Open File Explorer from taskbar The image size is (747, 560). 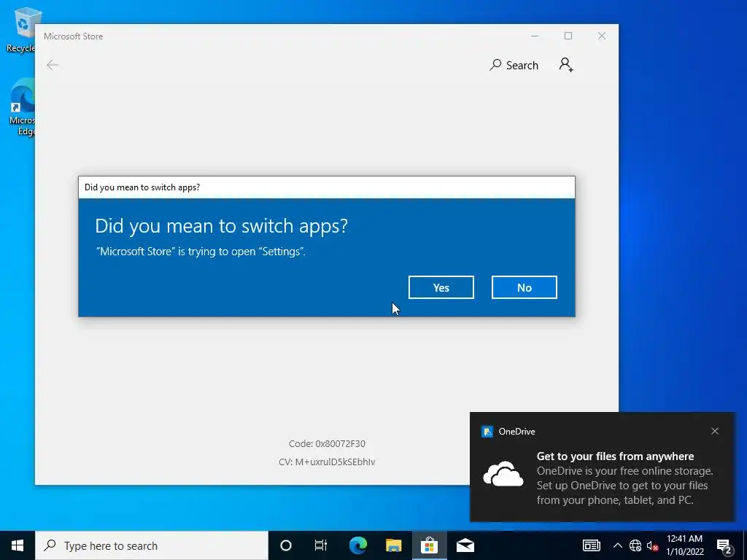393,545
